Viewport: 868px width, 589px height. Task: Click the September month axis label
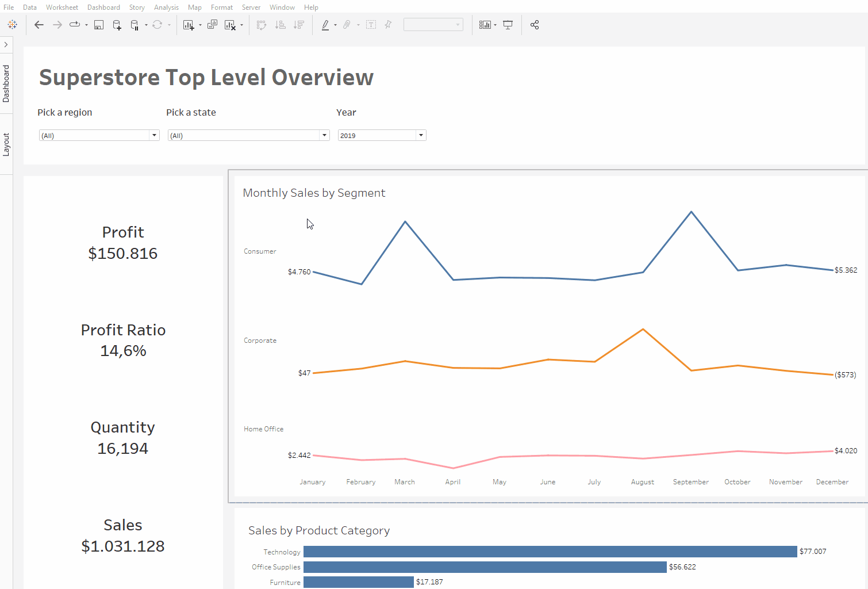(691, 482)
